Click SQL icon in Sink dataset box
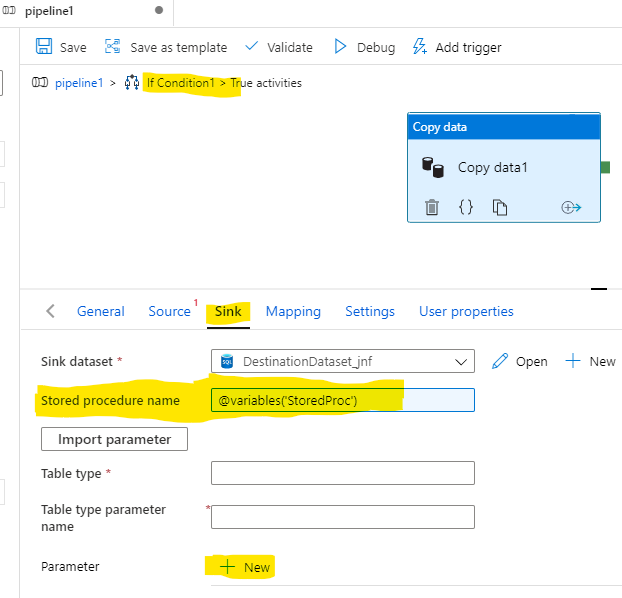This screenshot has width=622, height=598. [227, 361]
